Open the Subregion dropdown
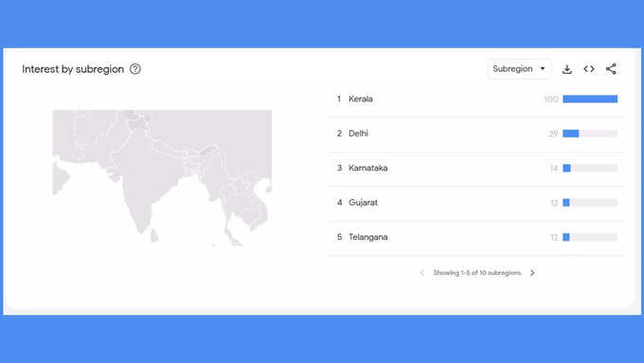644x363 pixels. (519, 68)
